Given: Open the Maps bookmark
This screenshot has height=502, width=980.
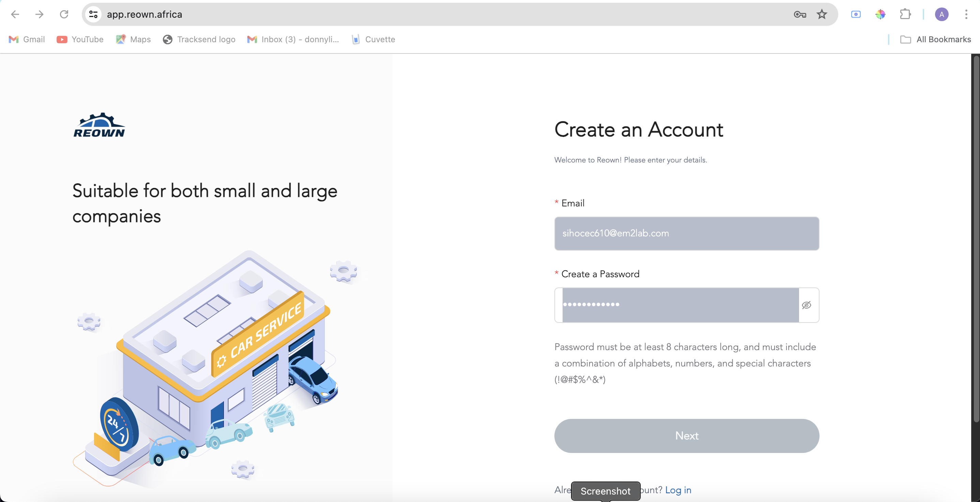Looking at the screenshot, I should click(x=133, y=39).
